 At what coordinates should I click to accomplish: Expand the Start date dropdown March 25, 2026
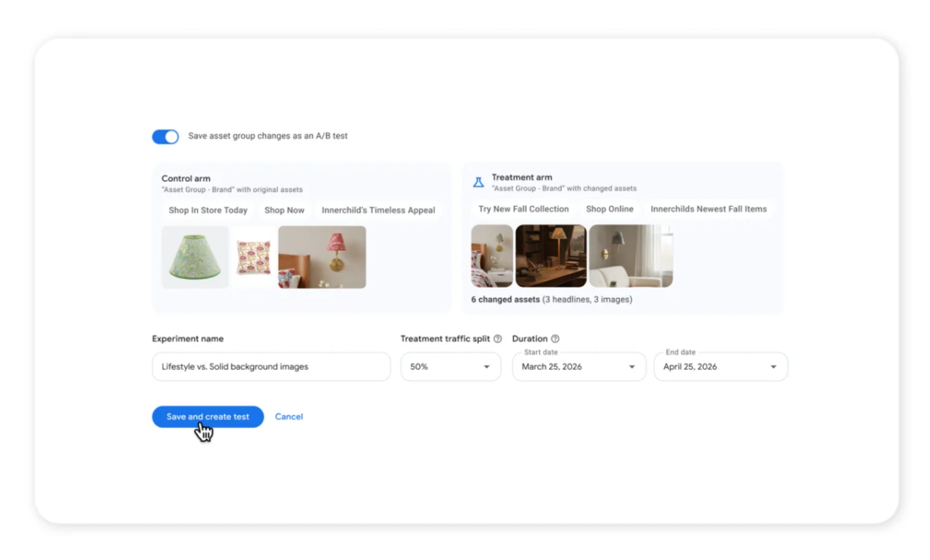coord(579,367)
